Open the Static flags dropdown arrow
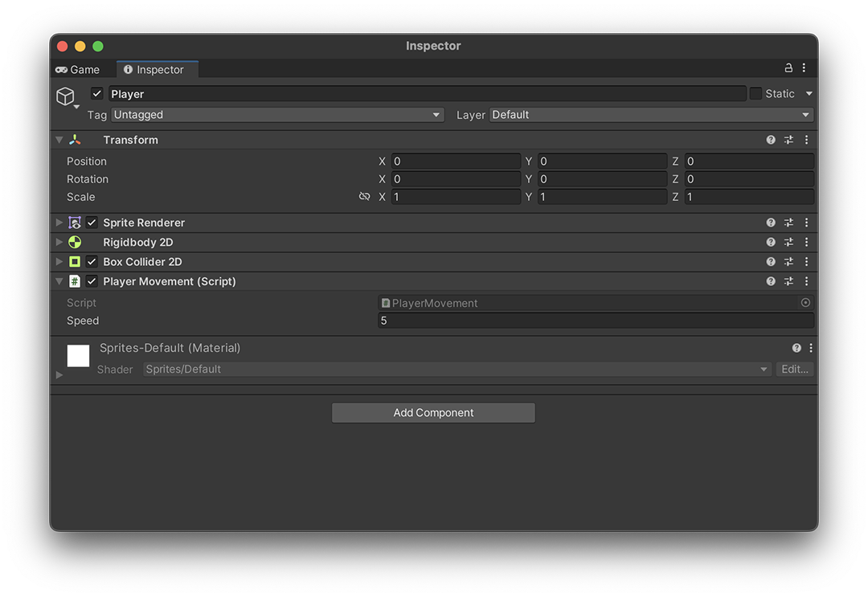 tap(809, 93)
